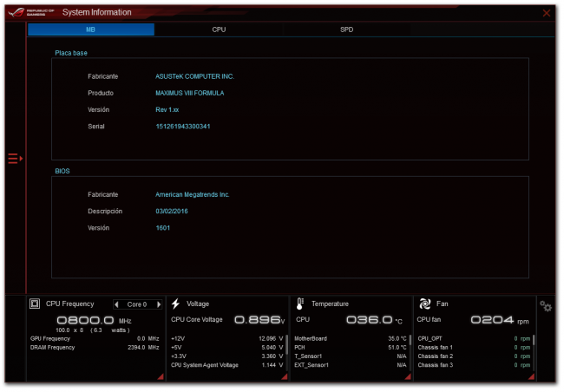Switch to the CPU tab

point(219,29)
